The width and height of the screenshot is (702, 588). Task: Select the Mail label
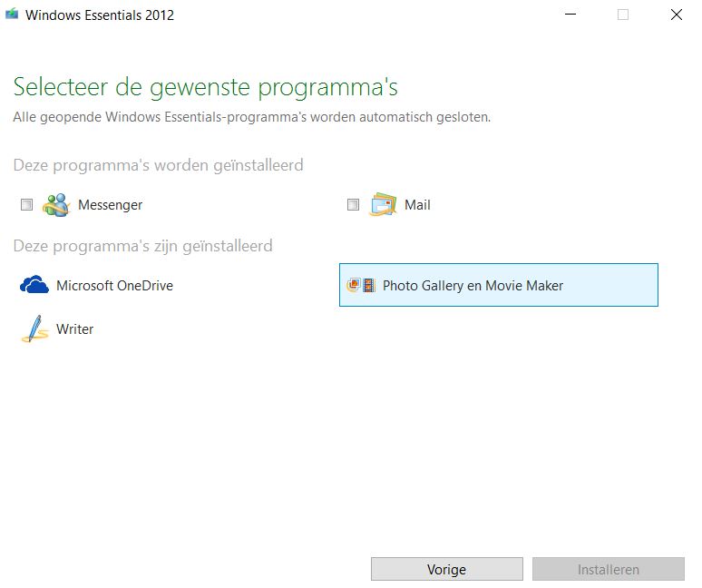coord(417,205)
